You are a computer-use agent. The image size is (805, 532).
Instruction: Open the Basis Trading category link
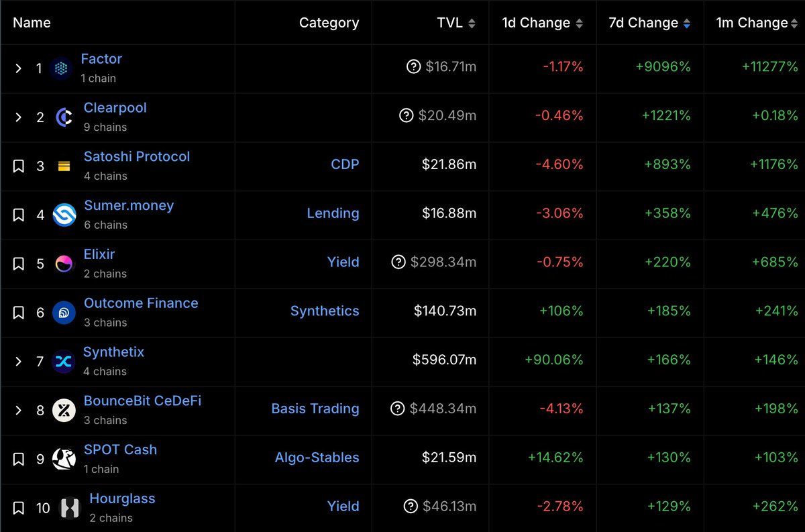click(x=315, y=409)
